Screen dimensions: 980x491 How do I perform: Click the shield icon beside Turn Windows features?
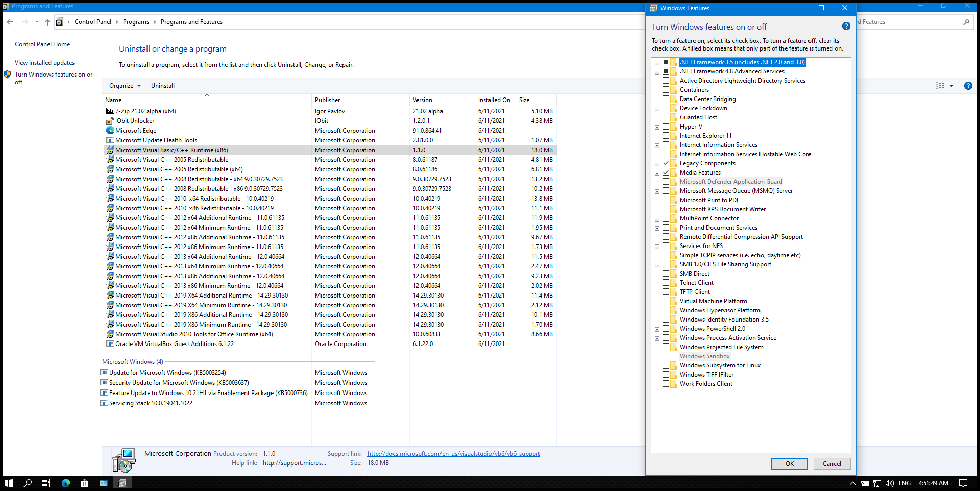7,75
